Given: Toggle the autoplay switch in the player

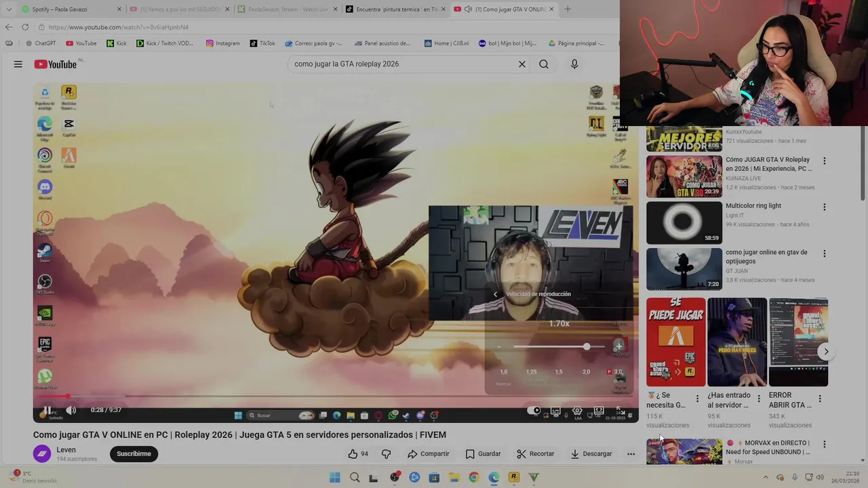Looking at the screenshot, I should 534,410.
